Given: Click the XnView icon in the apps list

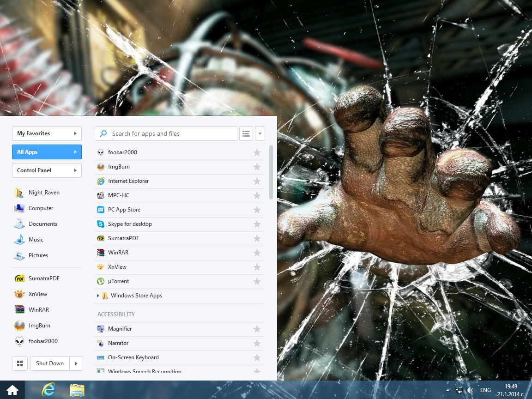Looking at the screenshot, I should pyautogui.click(x=101, y=267).
